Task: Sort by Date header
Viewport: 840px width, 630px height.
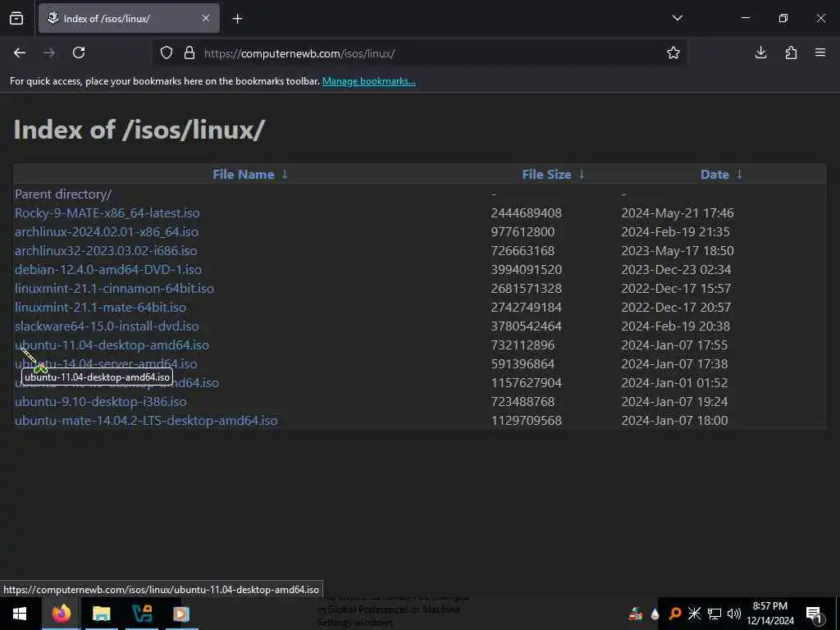Action: click(714, 174)
